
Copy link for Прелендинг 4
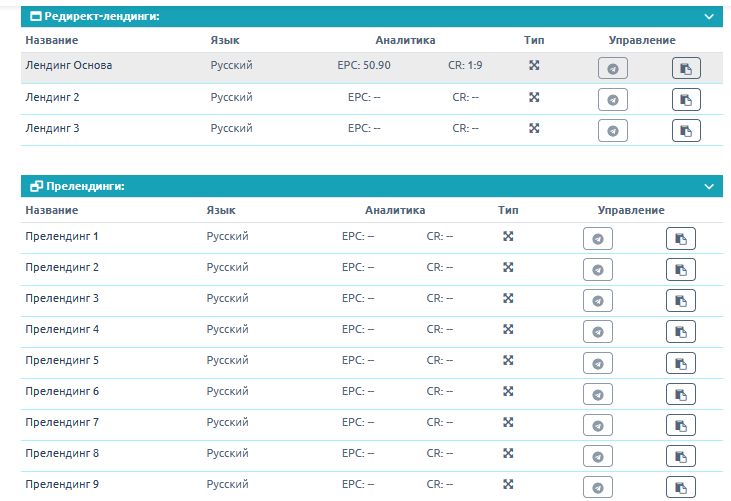681,332
